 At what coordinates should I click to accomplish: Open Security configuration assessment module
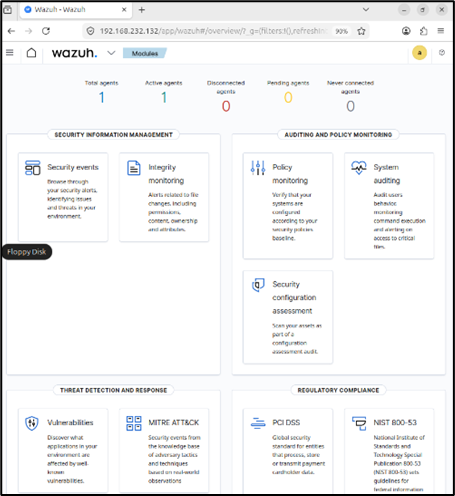(288, 317)
